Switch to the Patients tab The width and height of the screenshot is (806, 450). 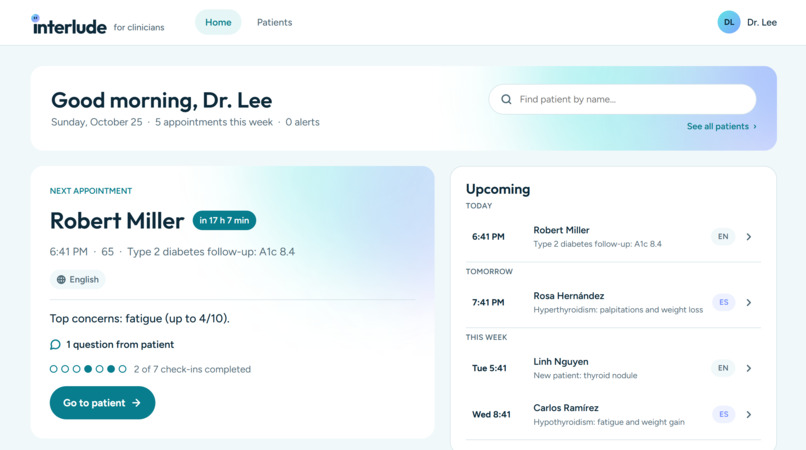[274, 22]
